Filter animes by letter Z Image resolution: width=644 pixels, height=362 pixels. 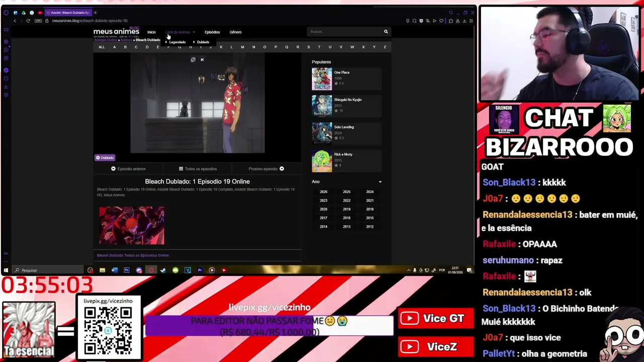tap(385, 47)
